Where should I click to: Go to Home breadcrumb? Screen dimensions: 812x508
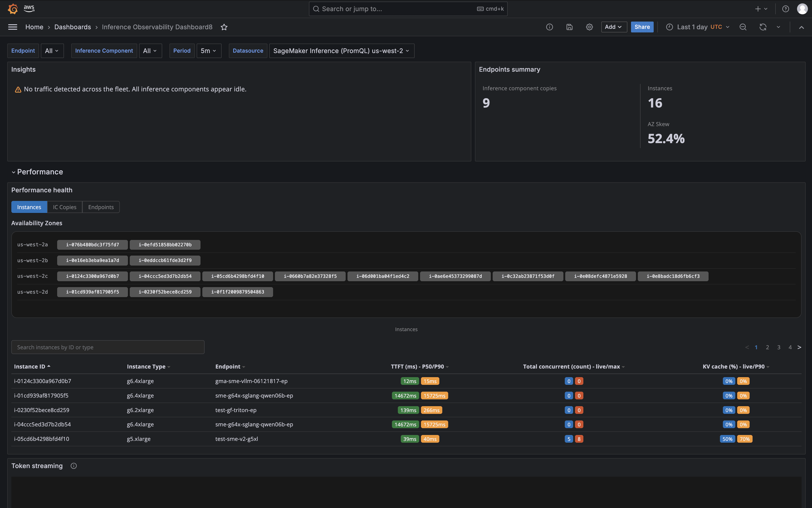[x=34, y=27]
